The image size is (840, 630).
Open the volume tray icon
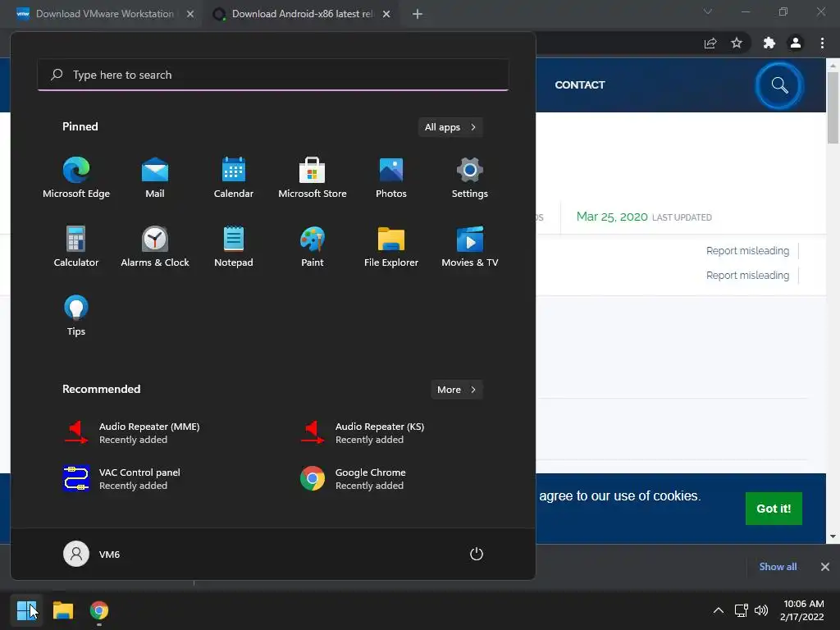point(760,610)
